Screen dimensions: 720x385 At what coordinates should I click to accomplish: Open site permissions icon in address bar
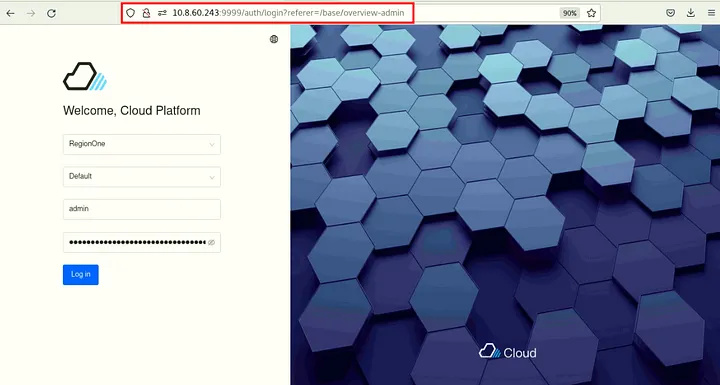click(x=162, y=13)
